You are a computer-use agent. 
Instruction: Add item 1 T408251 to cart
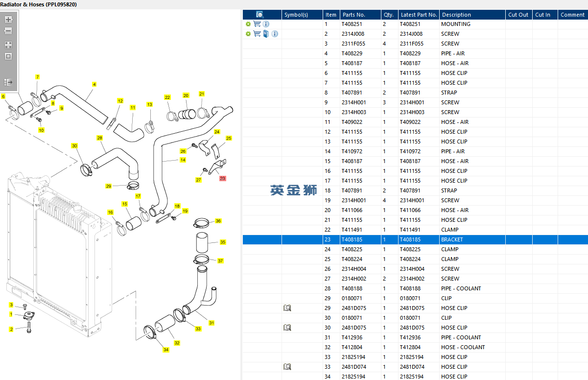pyautogui.click(x=257, y=24)
